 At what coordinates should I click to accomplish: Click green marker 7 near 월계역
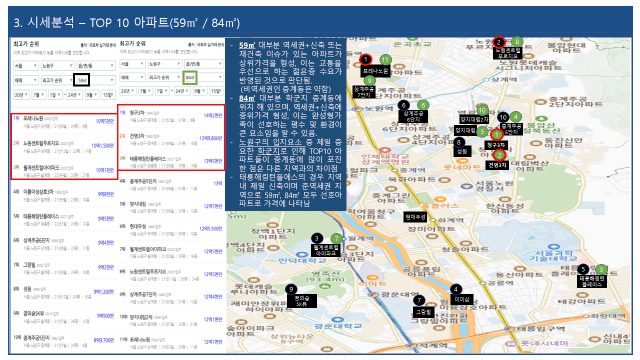click(x=336, y=238)
